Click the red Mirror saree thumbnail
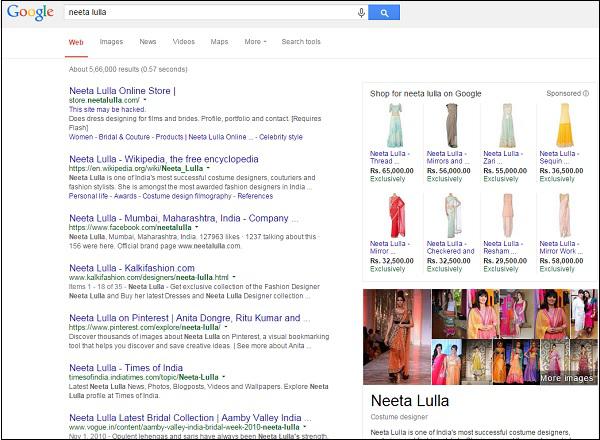Image resolution: width=600 pixels, height=440 pixels. click(397, 215)
